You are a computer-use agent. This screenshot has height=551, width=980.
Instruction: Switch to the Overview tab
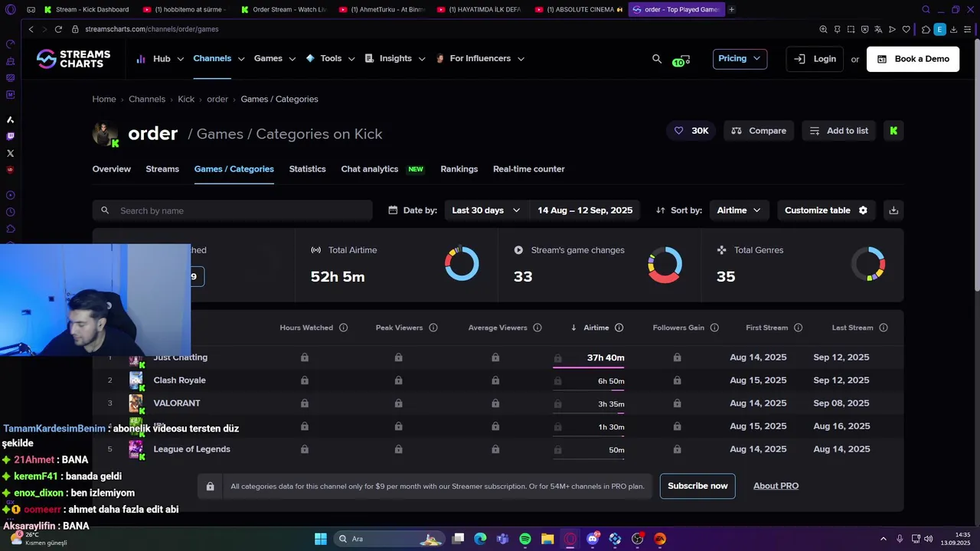tap(112, 169)
